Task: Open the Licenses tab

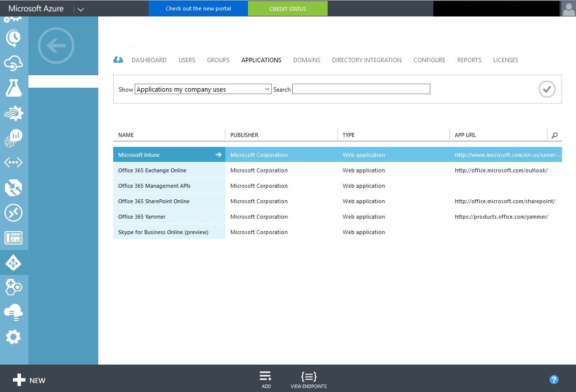Action: coord(506,60)
